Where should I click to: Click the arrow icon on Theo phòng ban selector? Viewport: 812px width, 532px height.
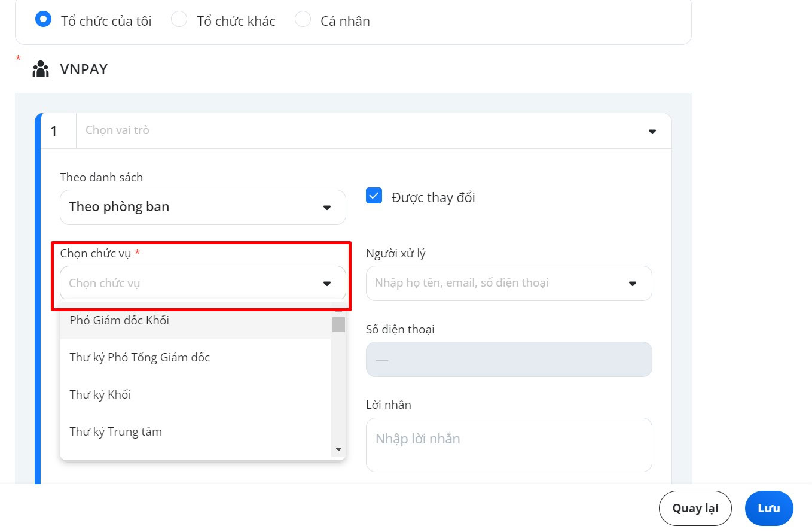[327, 208]
